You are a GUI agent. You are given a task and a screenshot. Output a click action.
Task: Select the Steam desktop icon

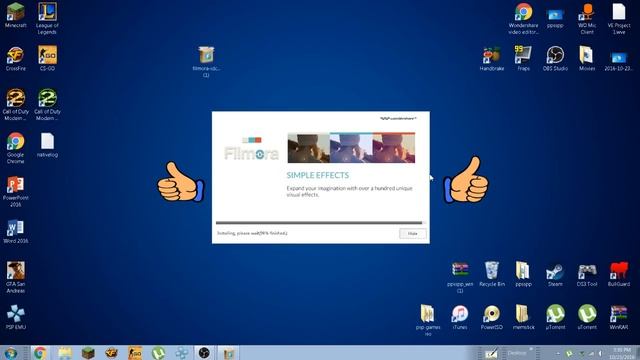click(555, 274)
